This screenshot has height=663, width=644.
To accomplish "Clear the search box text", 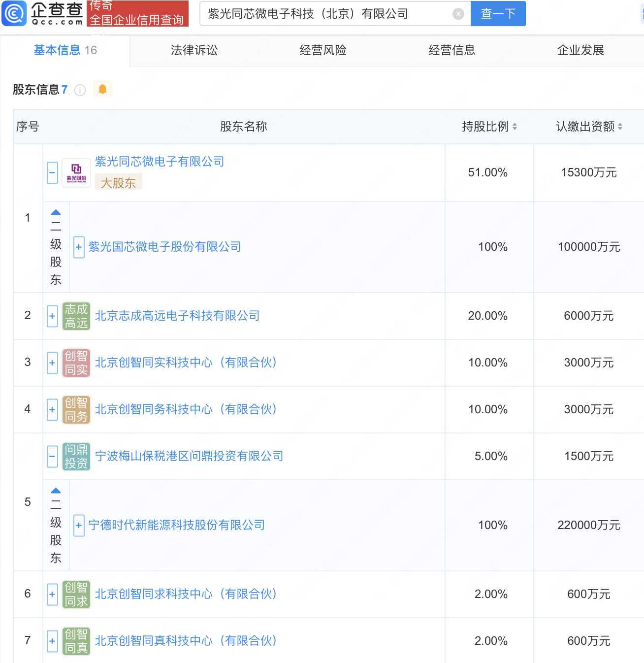I will click(x=458, y=14).
